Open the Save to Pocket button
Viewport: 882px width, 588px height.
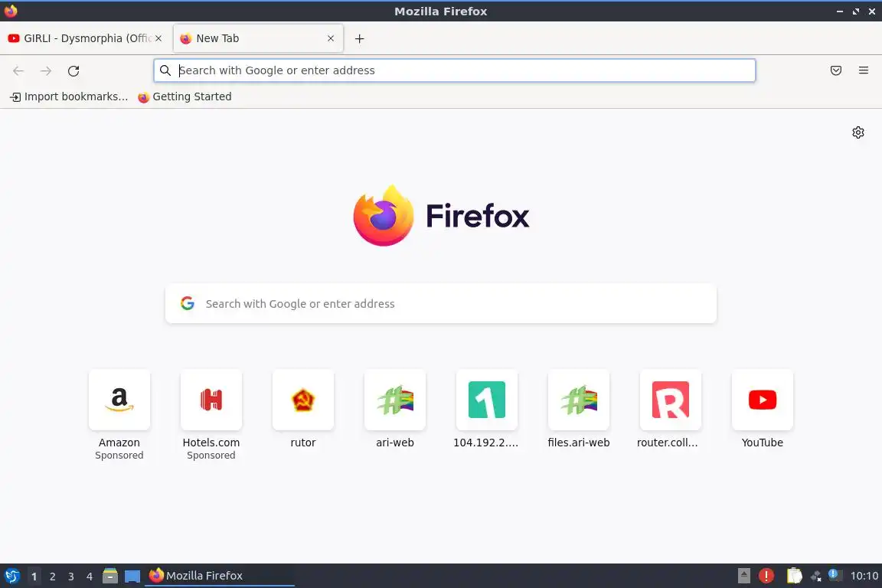pyautogui.click(x=836, y=70)
